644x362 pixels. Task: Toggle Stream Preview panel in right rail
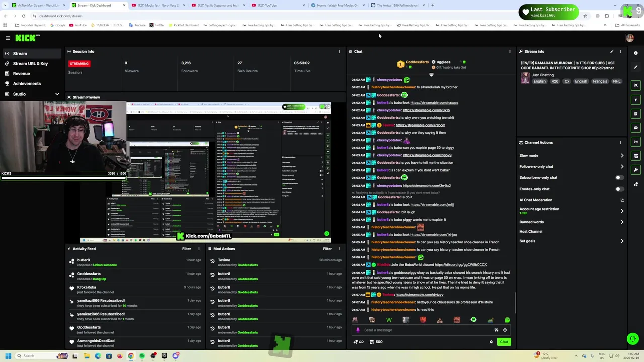pyautogui.click(x=636, y=85)
